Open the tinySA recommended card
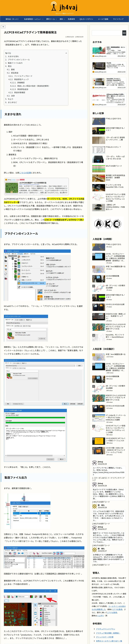129x644 pixels. pyautogui.click(x=109, y=68)
